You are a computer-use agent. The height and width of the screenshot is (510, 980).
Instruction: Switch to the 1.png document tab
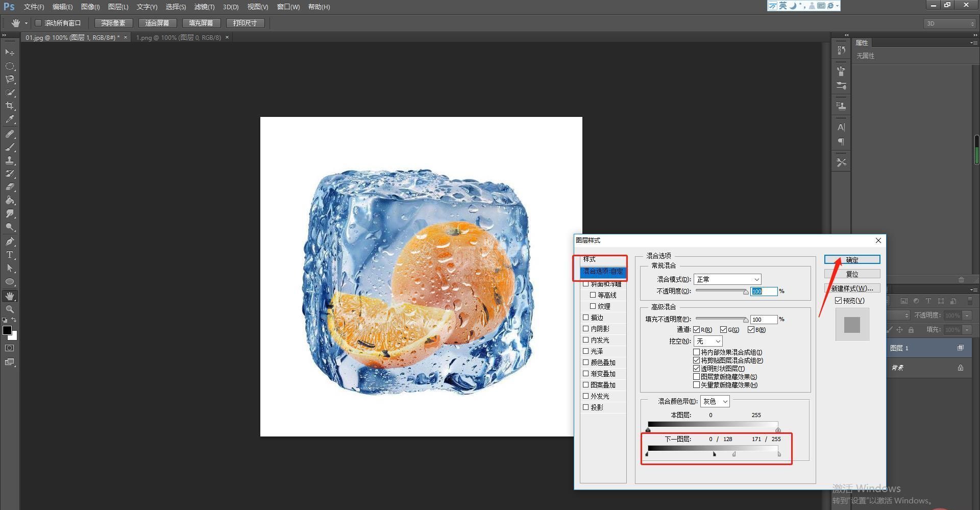pos(178,37)
